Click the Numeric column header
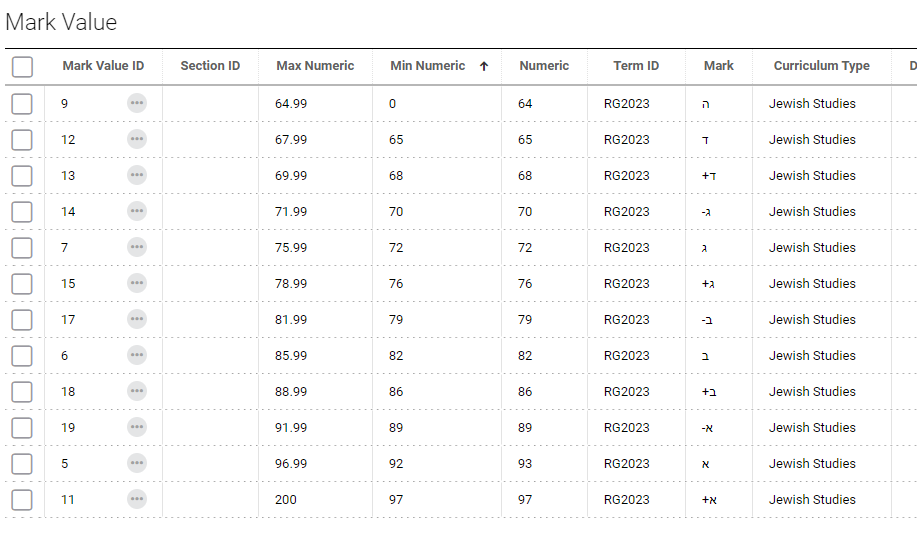Screen dimensions: 917x534 click(x=544, y=66)
